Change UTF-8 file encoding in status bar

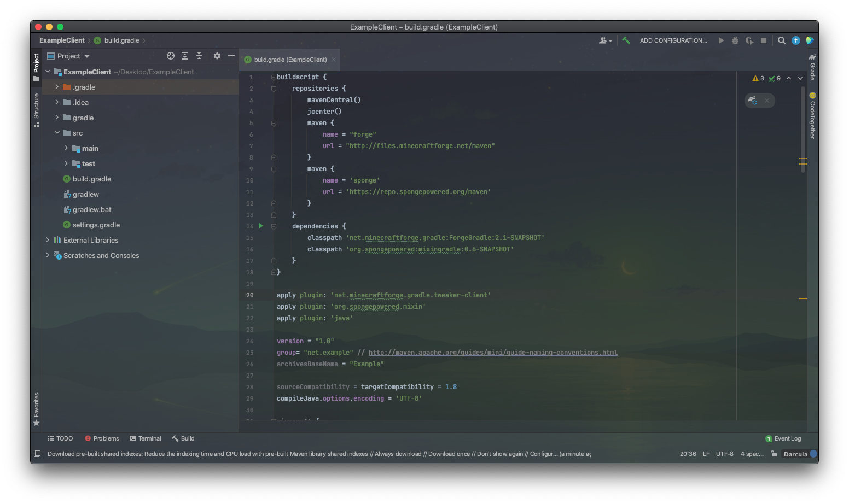[724, 454]
